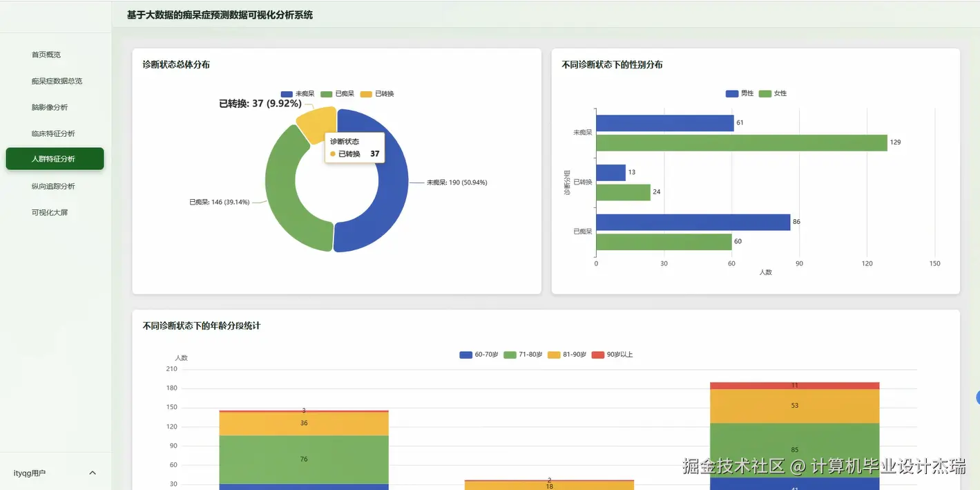Open 纵向追踪分析 page
This screenshot has height=490, width=980.
pyautogui.click(x=53, y=186)
